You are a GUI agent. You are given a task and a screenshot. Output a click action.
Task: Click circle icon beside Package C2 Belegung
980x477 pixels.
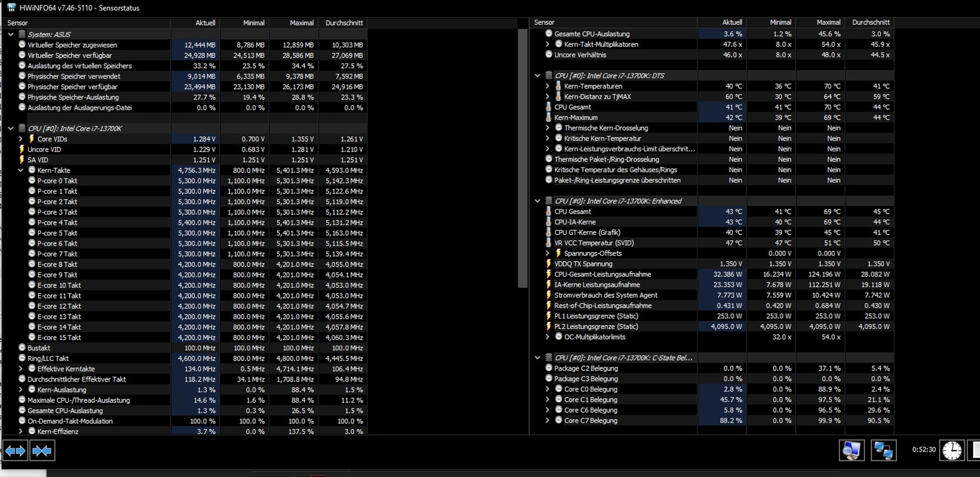[549, 368]
